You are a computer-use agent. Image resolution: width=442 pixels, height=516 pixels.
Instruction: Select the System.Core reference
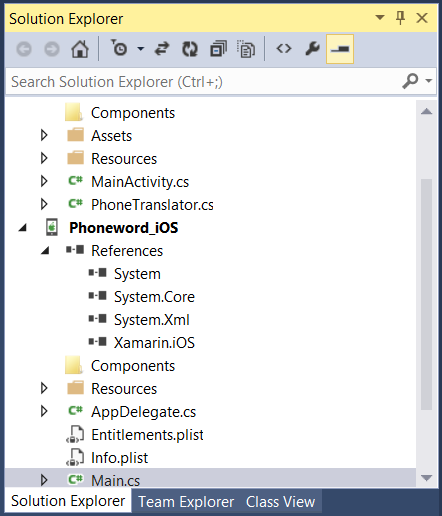click(x=154, y=297)
